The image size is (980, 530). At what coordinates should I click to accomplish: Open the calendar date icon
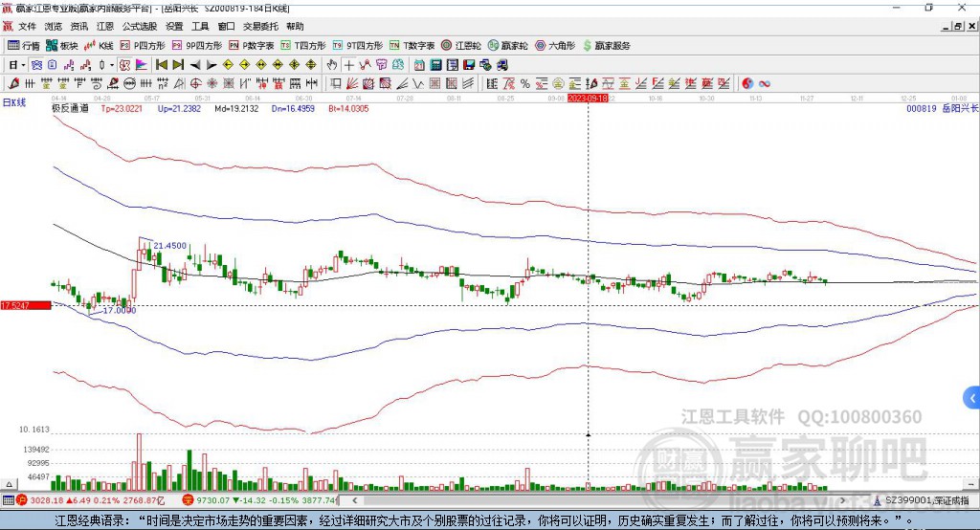pos(419,65)
